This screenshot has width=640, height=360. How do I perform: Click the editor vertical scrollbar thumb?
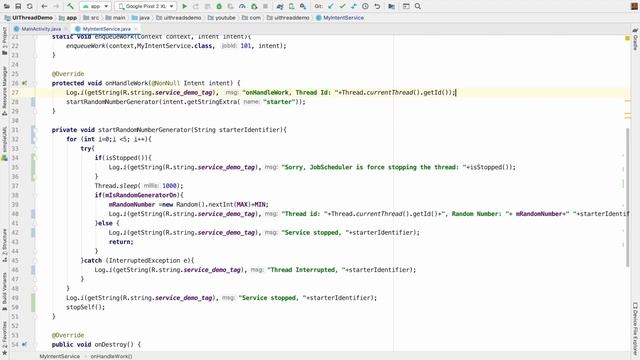pos(627,198)
